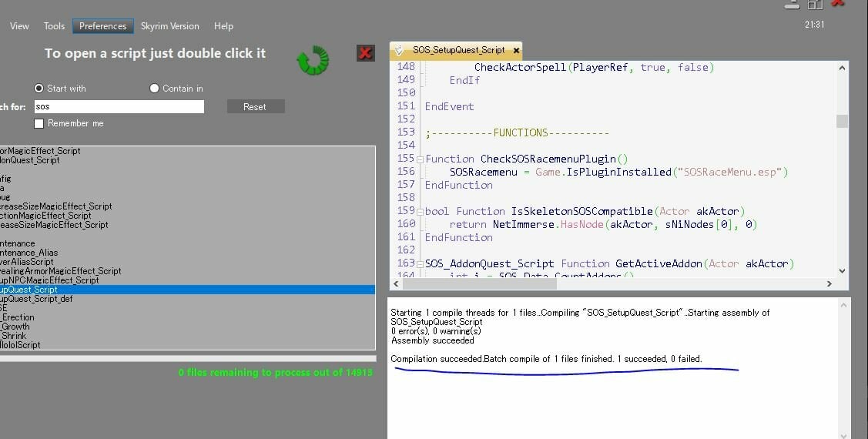This screenshot has height=439, width=868.
Task: Collapse the CheckSOSRacemenuPlugin function fold marker
Action: [x=421, y=159]
